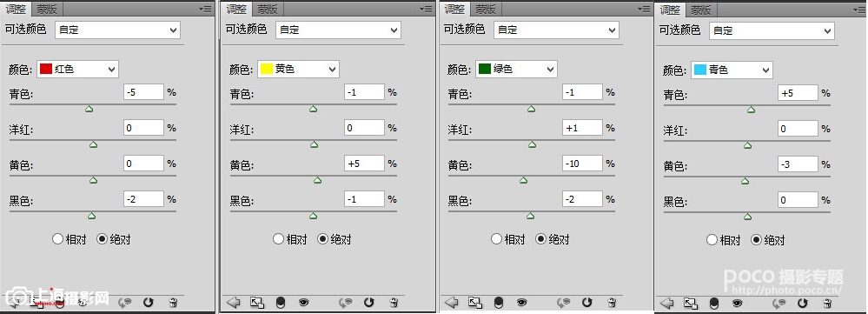Switch to 调整 tab in cyan panel

[x=671, y=10]
